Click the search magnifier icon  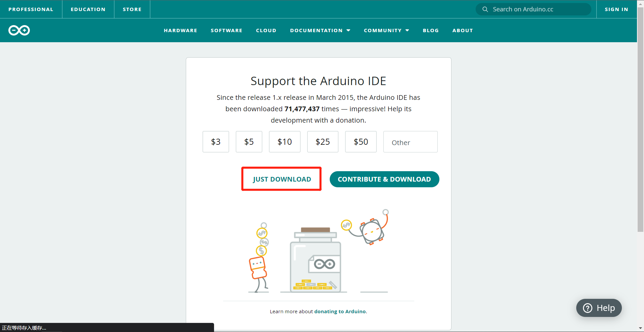click(485, 9)
